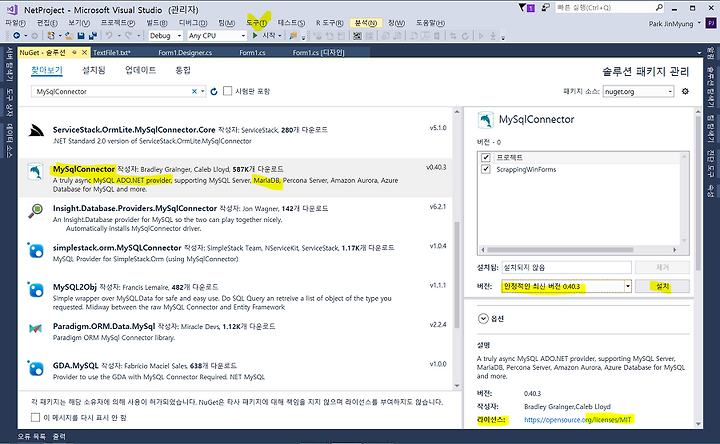Open the start button's dropdown arrow
Screen dimensions: 720x444
[x=279, y=35]
